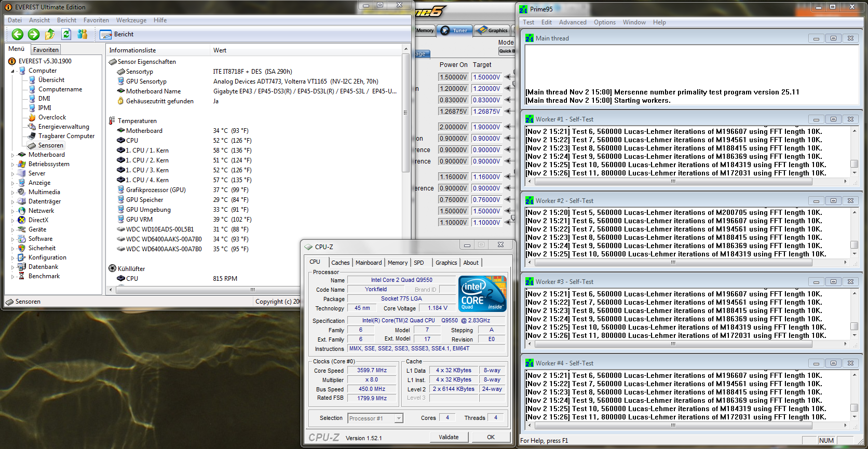
Task: Click EVEREST green forward arrow
Action: (34, 34)
